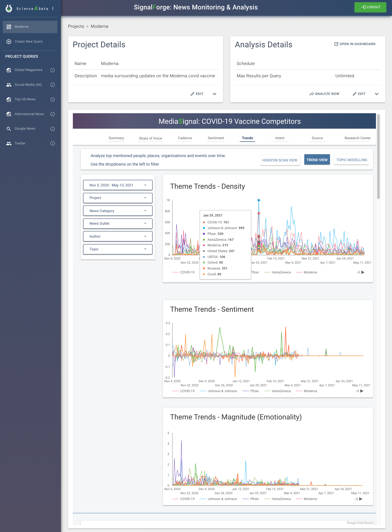Click Open in Dashboard link
The height and width of the screenshot is (532, 392).
pos(355,44)
